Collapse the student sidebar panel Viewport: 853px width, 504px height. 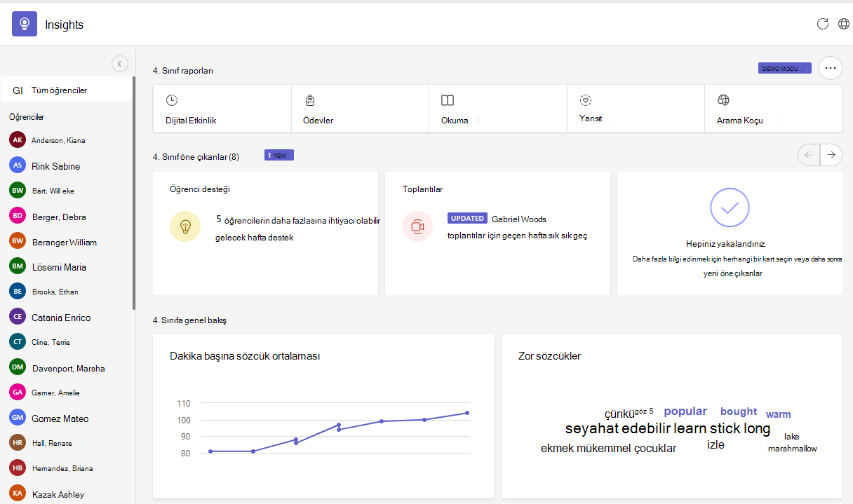pos(119,64)
